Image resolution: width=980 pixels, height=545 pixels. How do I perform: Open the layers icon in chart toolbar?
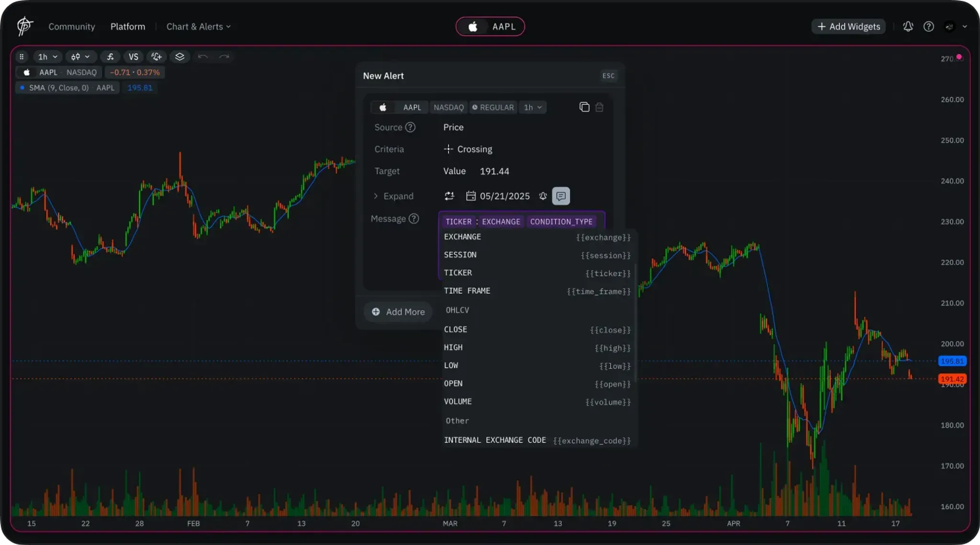click(x=179, y=57)
